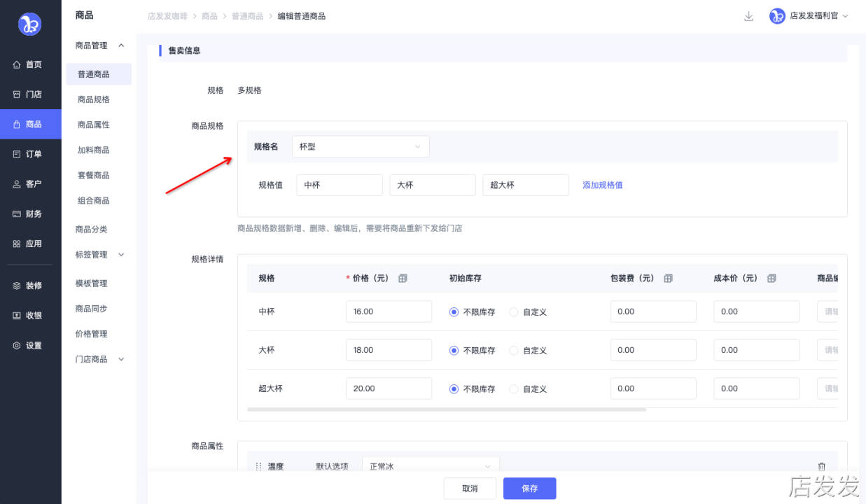
Task: Click the 中杯 规格值 input field
Action: click(340, 185)
